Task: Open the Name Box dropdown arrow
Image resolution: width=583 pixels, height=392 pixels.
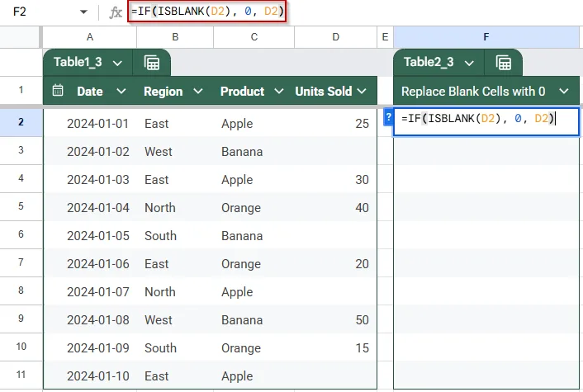Action: coord(83,12)
